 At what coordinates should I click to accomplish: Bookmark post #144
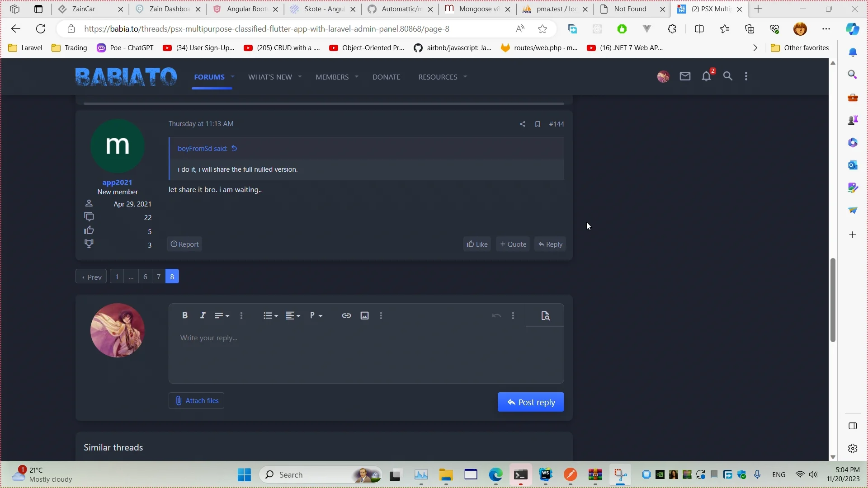pyautogui.click(x=538, y=124)
